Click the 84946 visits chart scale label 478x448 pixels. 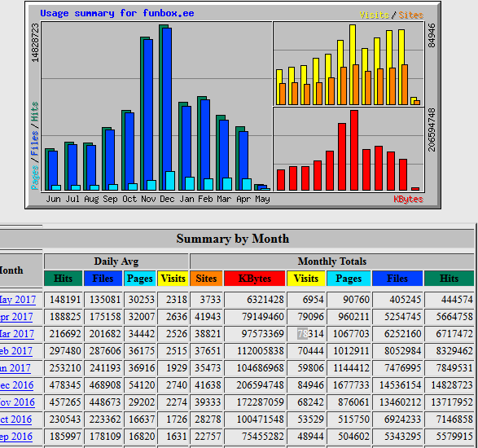(x=432, y=36)
